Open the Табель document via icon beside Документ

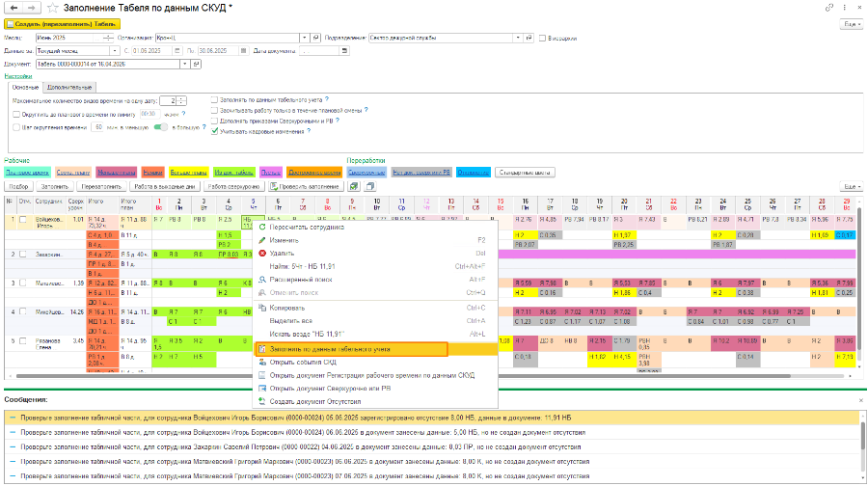(x=196, y=65)
